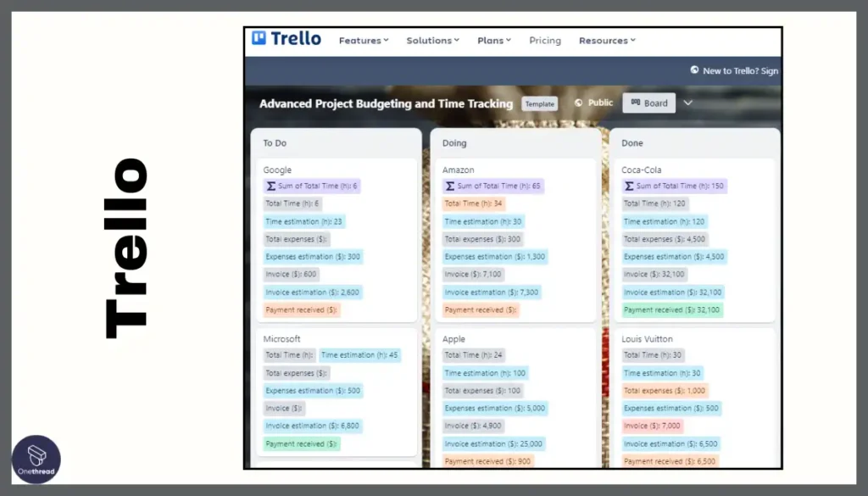This screenshot has height=496, width=868.
Task: Click Google's Time estimation (h): 23 badge
Action: pyautogui.click(x=304, y=221)
